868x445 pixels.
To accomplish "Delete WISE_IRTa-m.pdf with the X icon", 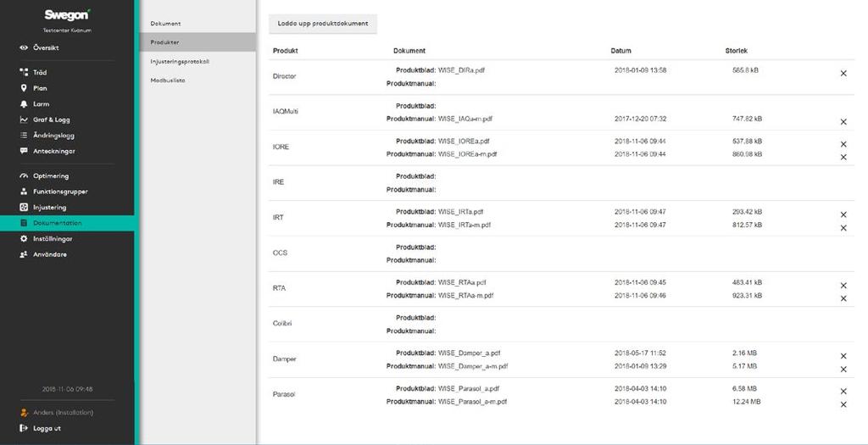I will point(843,228).
